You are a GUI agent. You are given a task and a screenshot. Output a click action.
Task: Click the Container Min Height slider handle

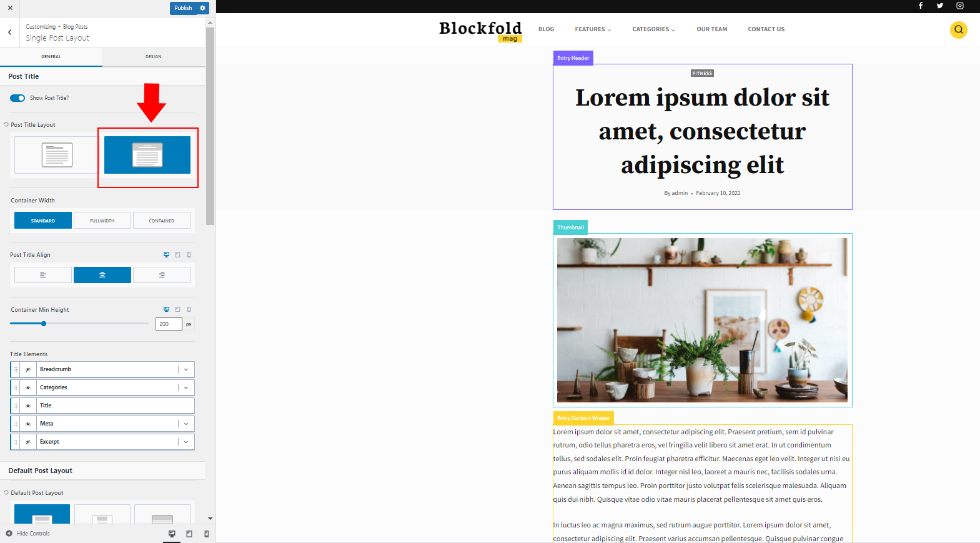pyautogui.click(x=44, y=324)
